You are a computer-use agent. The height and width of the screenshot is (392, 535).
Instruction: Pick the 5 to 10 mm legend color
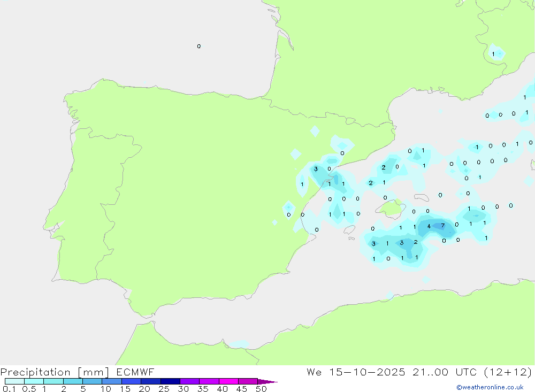point(92,381)
